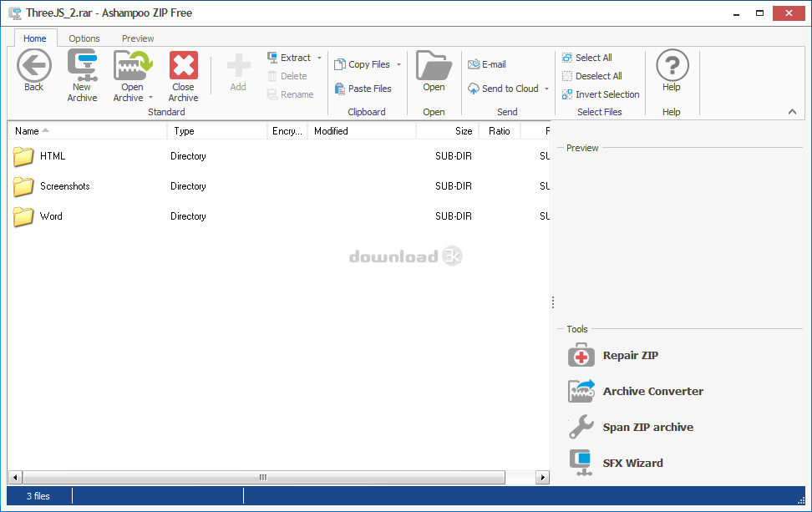Expand the Copy Files dropdown arrow
The image size is (812, 512).
(x=399, y=64)
